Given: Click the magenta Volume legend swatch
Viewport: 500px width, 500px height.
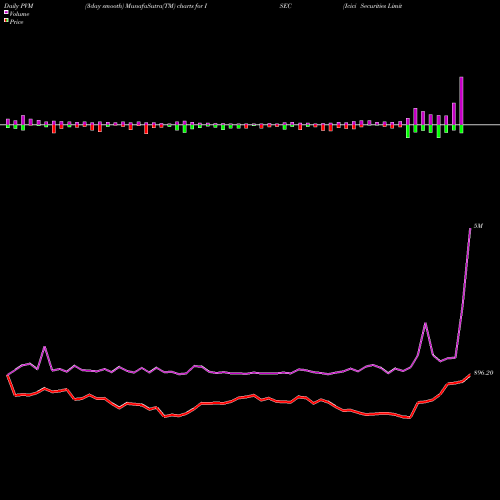Looking at the screenshot, I should (x=6, y=12).
